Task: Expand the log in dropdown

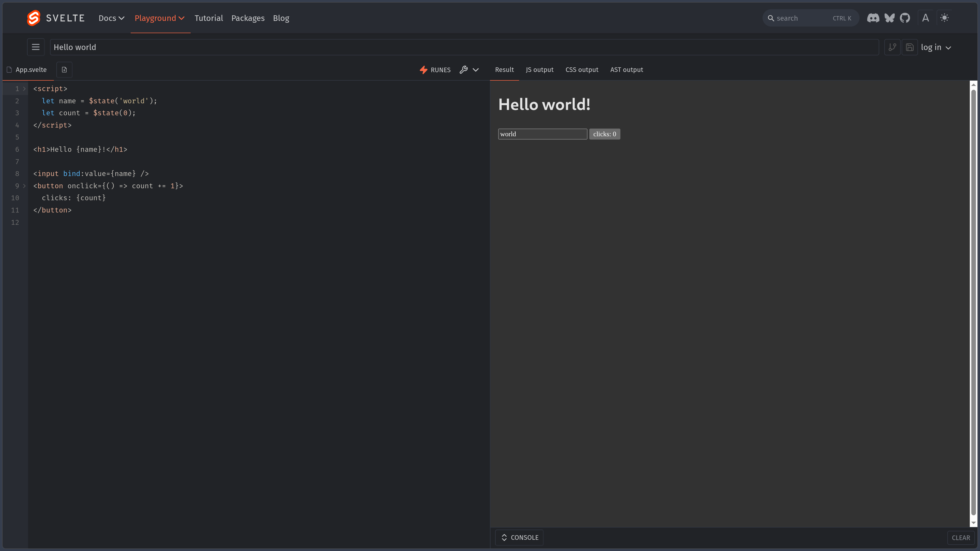Action: click(x=936, y=47)
